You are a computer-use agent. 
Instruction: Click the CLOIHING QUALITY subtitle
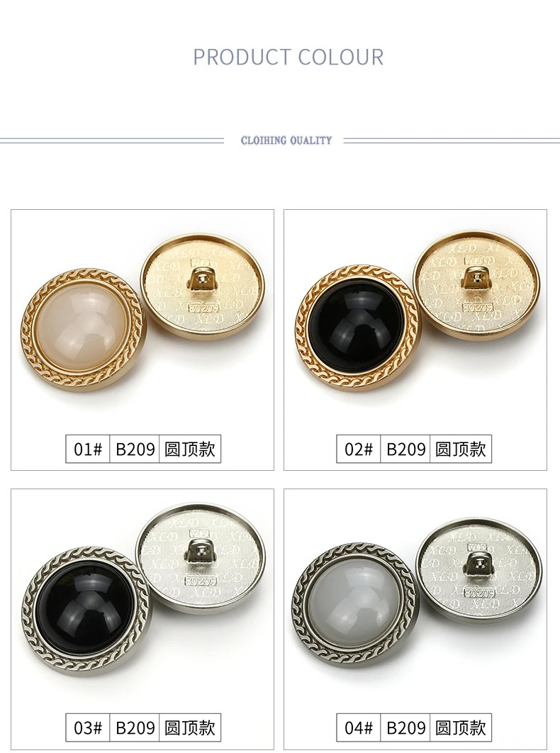[x=286, y=140]
